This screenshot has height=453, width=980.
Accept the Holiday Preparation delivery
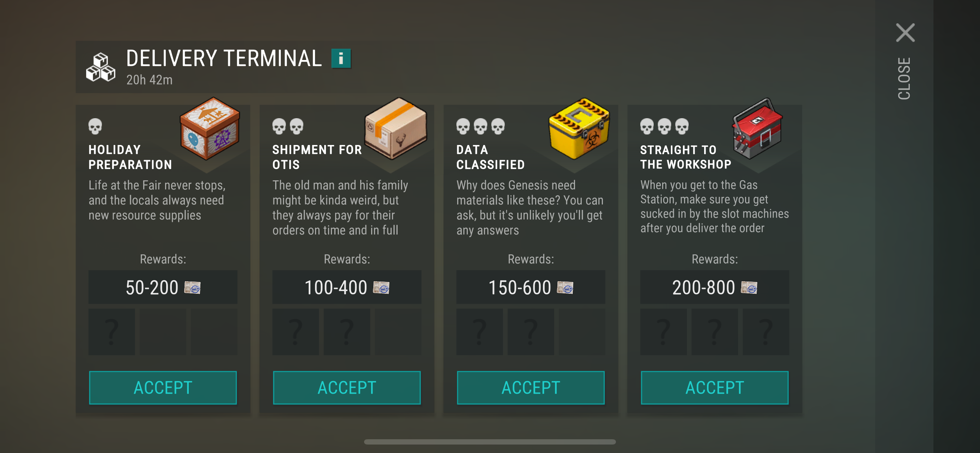click(x=163, y=387)
